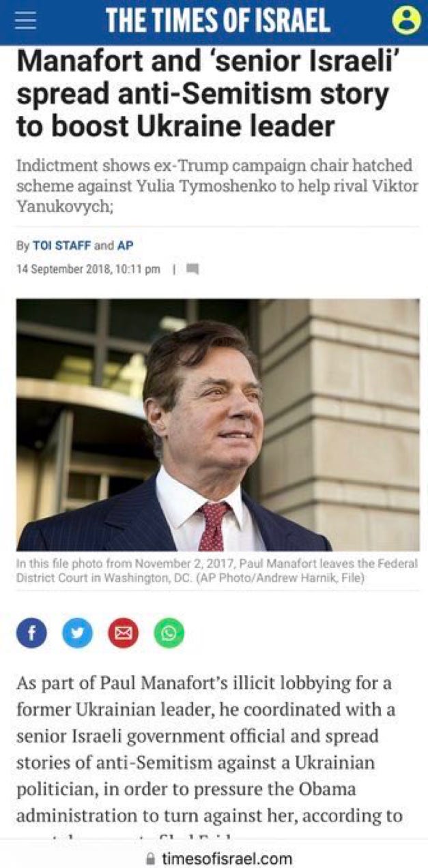Viewport: 428px width, 868px height.
Task: Open comments using speech bubble icon
Action: pos(192,269)
